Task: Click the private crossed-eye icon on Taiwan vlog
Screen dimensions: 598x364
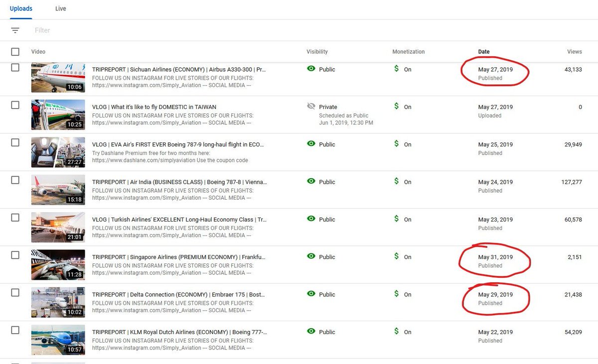Action: click(x=311, y=106)
